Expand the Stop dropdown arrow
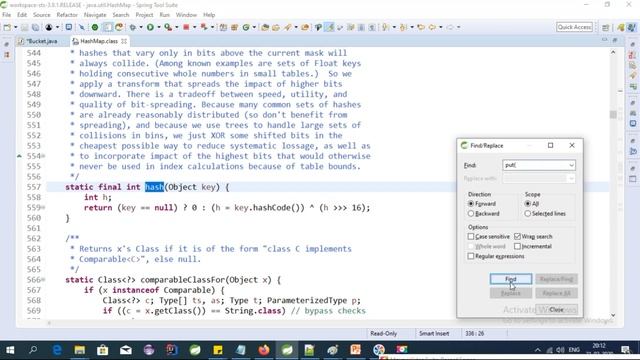This screenshot has width=640, height=360. 194,27
